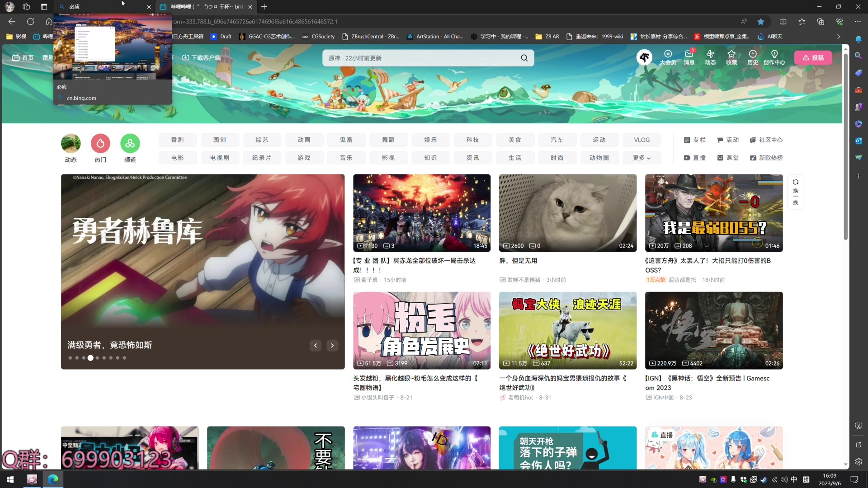Open Edge sidebar settings gear

click(859, 462)
